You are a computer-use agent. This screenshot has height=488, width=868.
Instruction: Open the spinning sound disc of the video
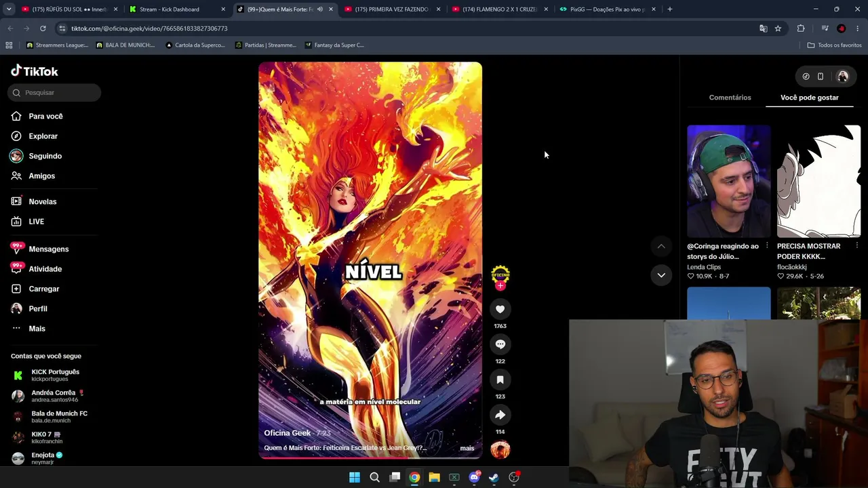tap(500, 449)
